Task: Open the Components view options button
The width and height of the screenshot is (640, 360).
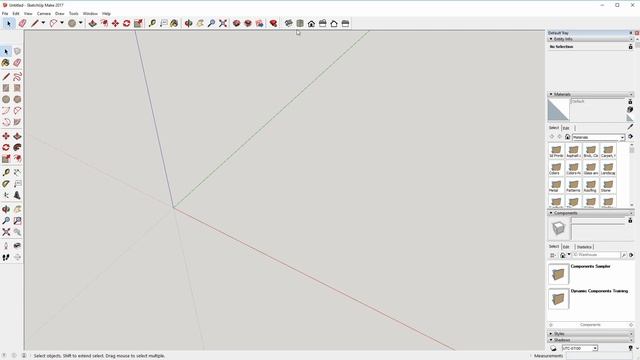Action: click(552, 255)
